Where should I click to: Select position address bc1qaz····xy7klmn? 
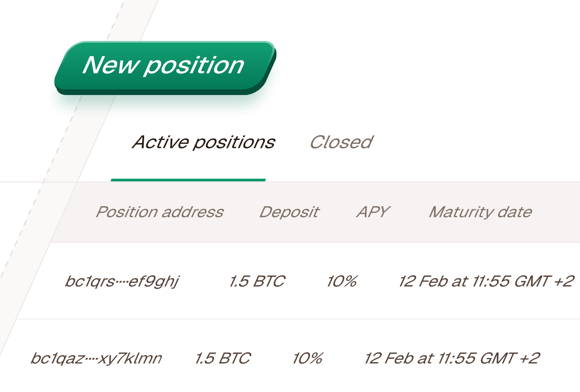[x=96, y=358]
